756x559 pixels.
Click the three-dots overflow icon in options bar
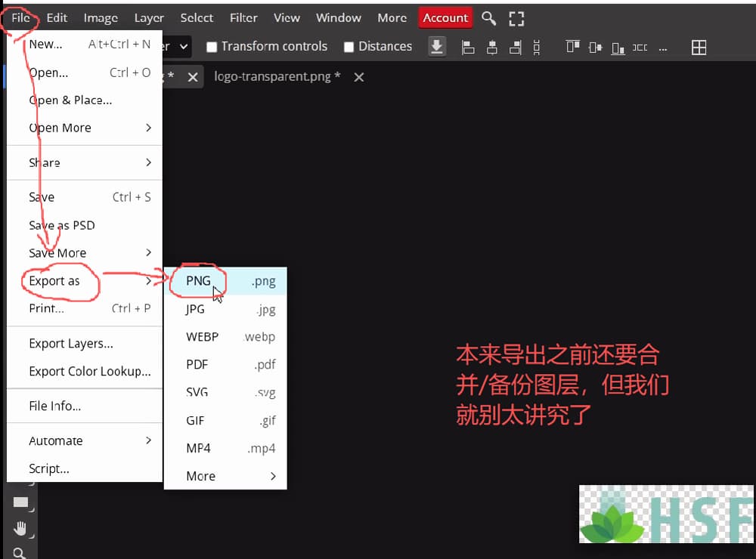(x=663, y=48)
